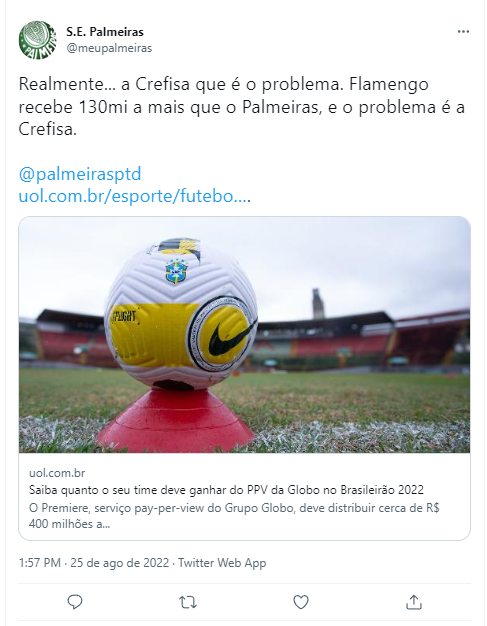Screen dimensions: 487x626
Task: Click the soccer ball preview image
Action: [244, 335]
